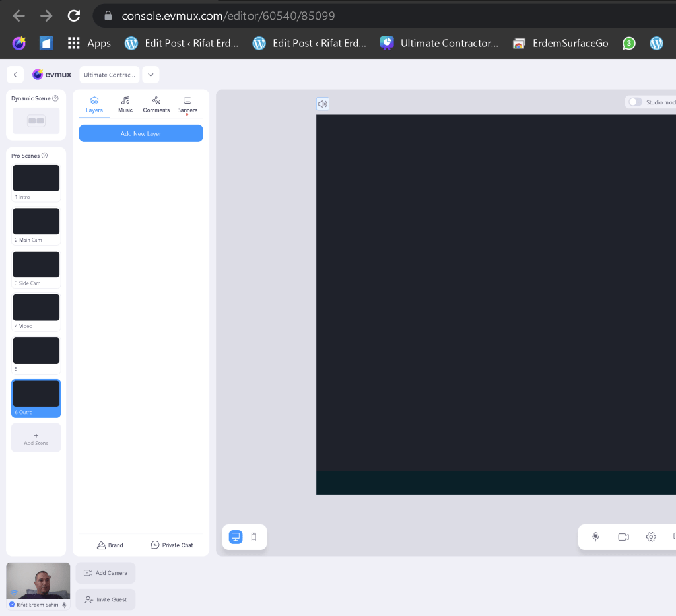Click the blue square bookmark icon
Screen dimensions: 676x616
pos(46,43)
